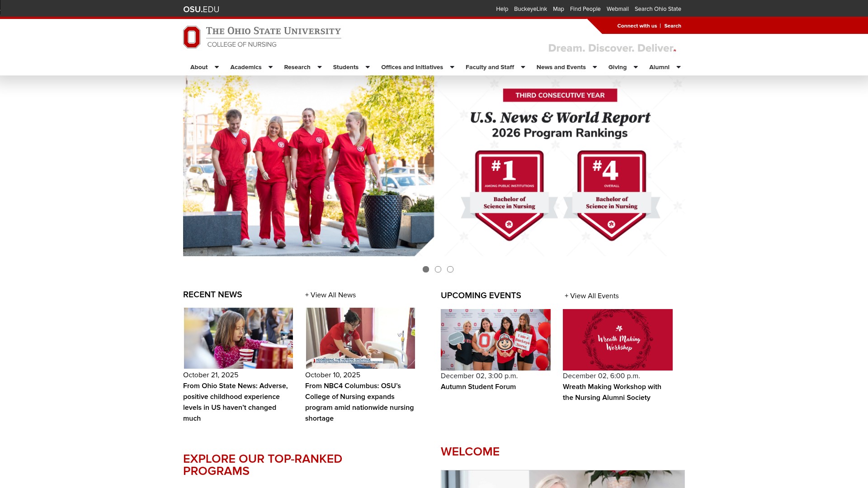This screenshot has height=488, width=868.
Task: Expand the Research dropdown arrow
Action: coord(320,67)
